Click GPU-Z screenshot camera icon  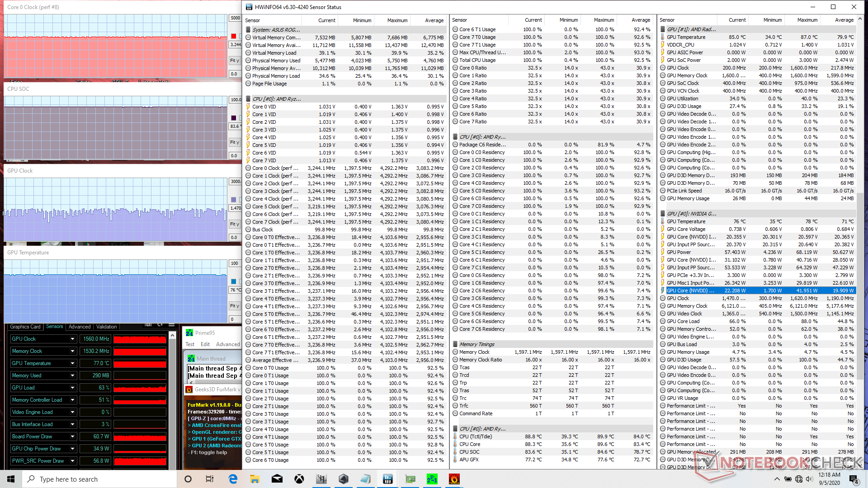148,325
